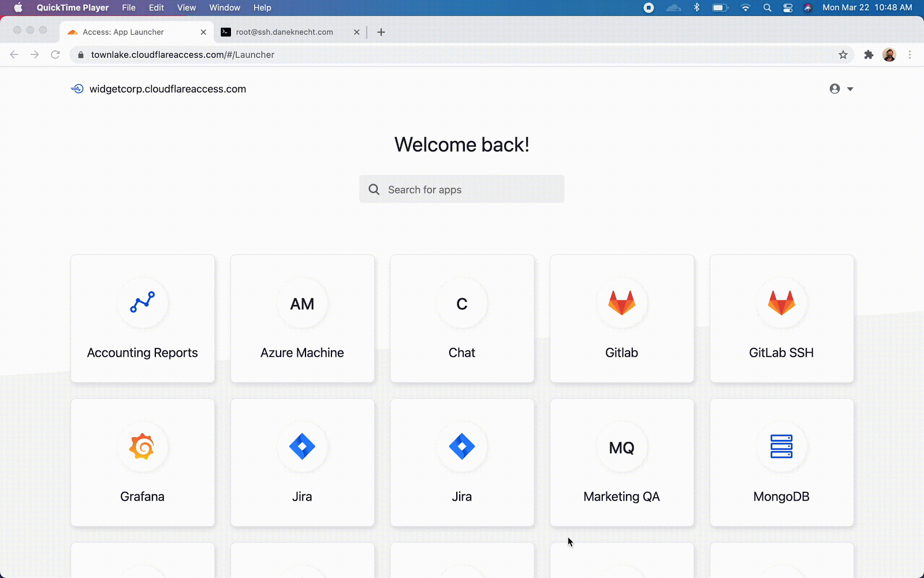Click the user account avatar icon
This screenshot has width=924, height=578.
(x=834, y=89)
